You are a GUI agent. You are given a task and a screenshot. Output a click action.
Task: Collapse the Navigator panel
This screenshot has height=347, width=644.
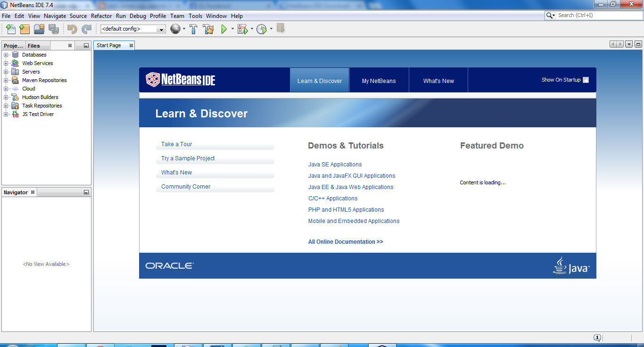[x=85, y=192]
